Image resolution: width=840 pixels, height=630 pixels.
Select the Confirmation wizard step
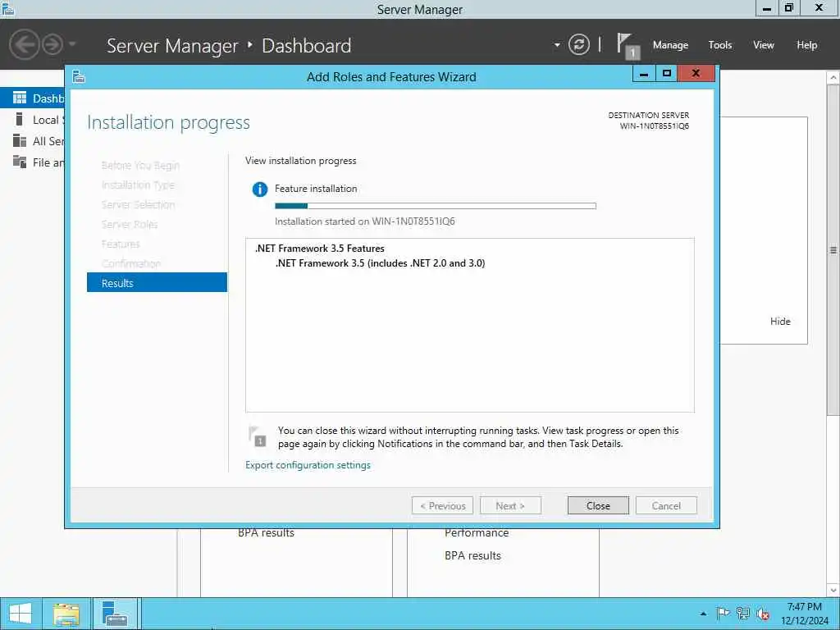[x=131, y=263]
